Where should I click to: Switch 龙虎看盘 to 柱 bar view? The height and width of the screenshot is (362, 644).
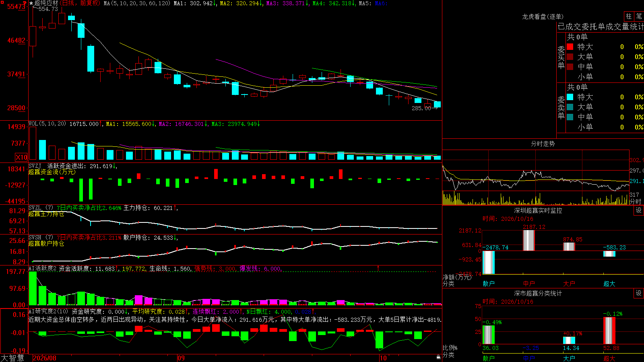click(x=629, y=16)
